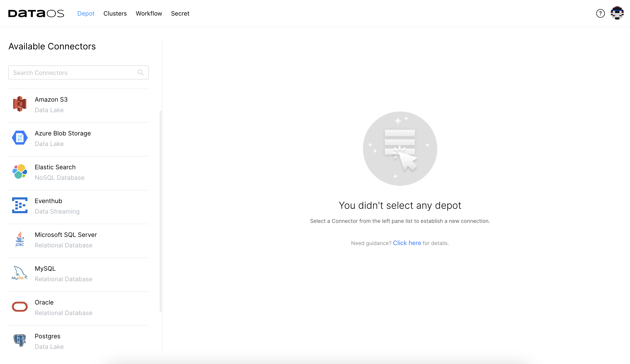Viewport: 630px width, 364px height.
Task: Open the Depot tab
Action: tap(86, 13)
